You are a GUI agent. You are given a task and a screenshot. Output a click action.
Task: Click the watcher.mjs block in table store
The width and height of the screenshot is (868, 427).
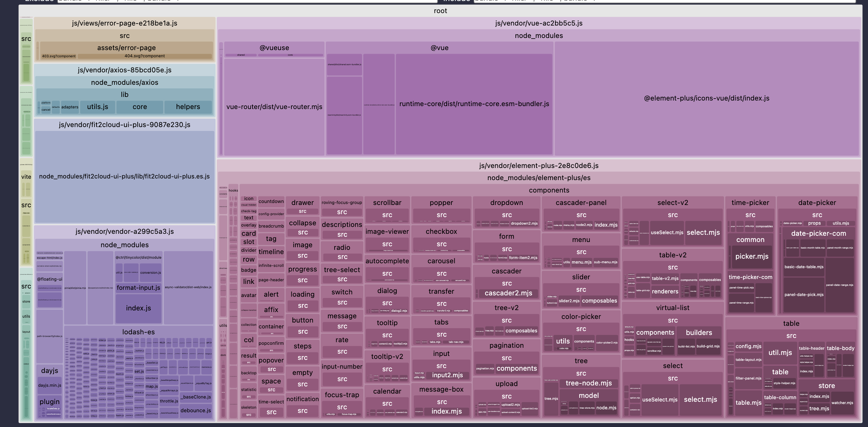click(842, 403)
